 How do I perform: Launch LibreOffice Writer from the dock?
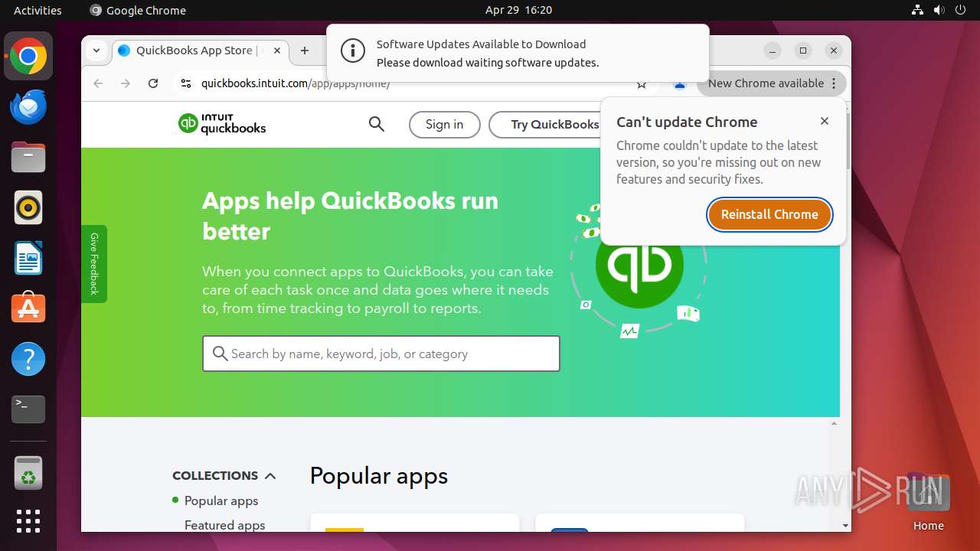point(28,258)
